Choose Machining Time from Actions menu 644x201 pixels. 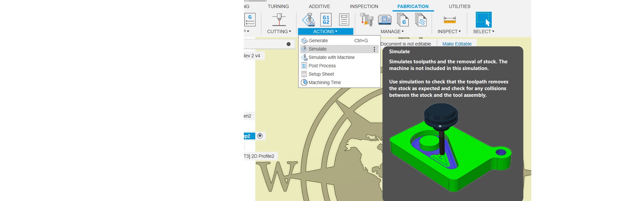click(324, 82)
